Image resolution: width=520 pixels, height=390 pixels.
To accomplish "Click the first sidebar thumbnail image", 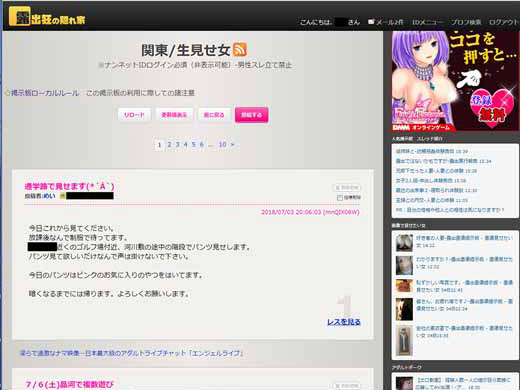I will click(x=404, y=242).
